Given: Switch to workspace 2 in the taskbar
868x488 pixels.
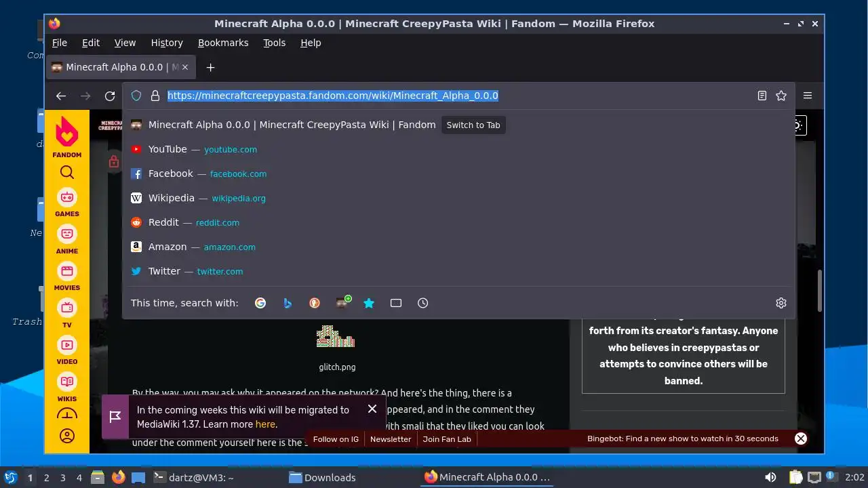Looking at the screenshot, I should click(x=47, y=478).
